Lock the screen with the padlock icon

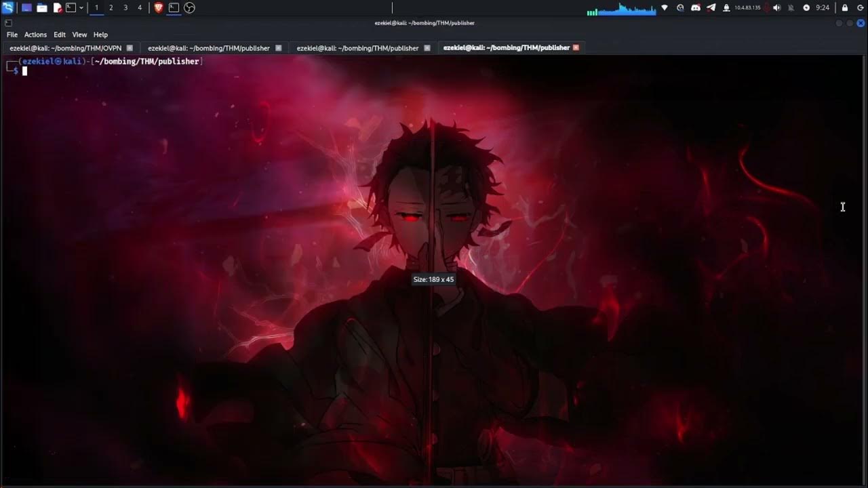tap(845, 7)
